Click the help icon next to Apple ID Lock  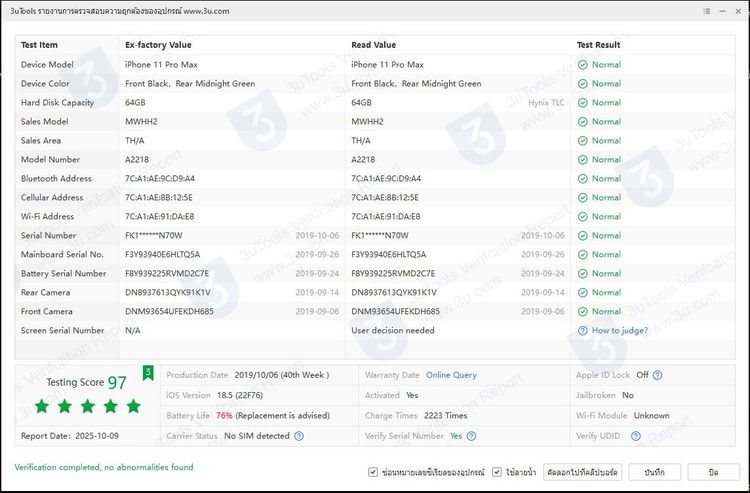tap(658, 375)
